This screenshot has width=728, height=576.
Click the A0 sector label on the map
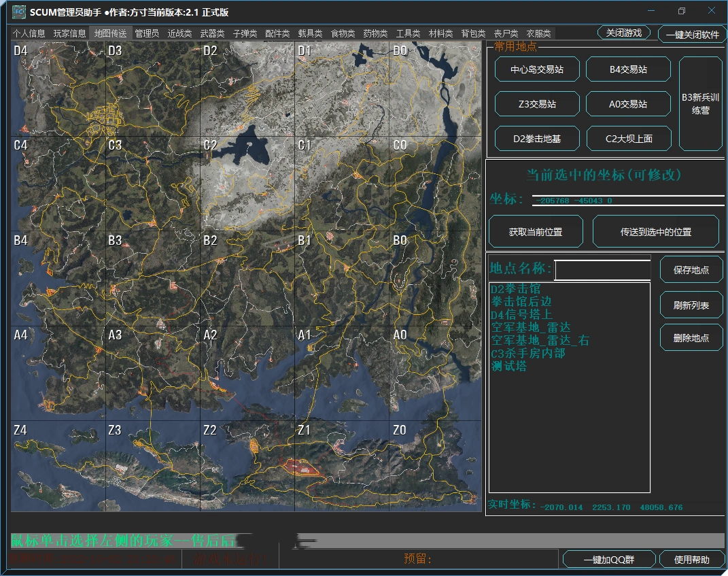pos(400,335)
